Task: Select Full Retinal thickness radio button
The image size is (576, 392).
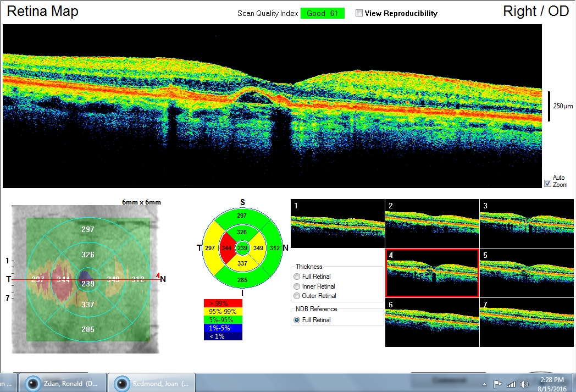Action: click(296, 277)
